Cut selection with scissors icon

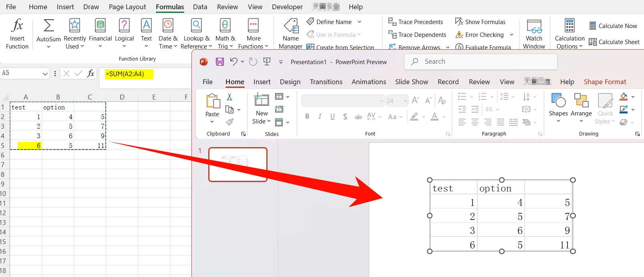coord(229,97)
